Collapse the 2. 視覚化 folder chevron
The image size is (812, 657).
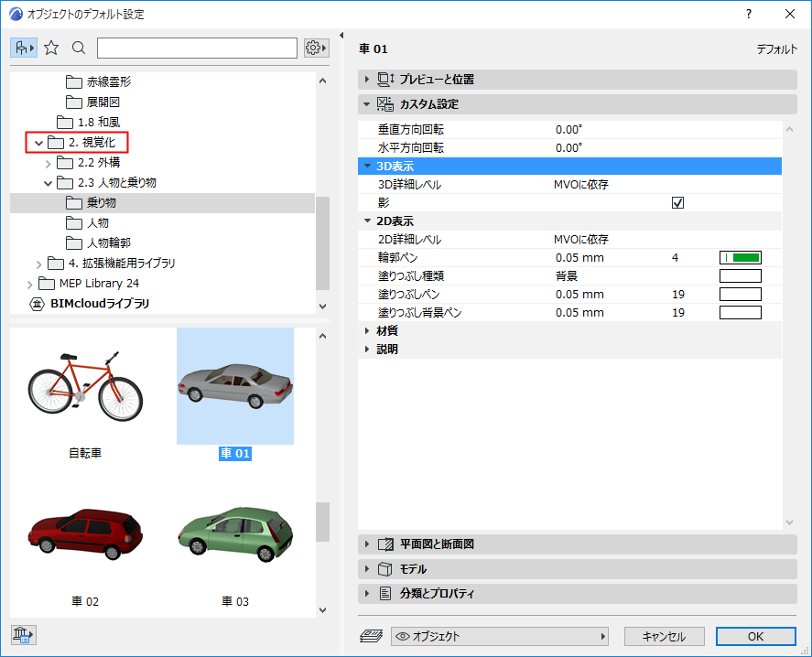38,143
